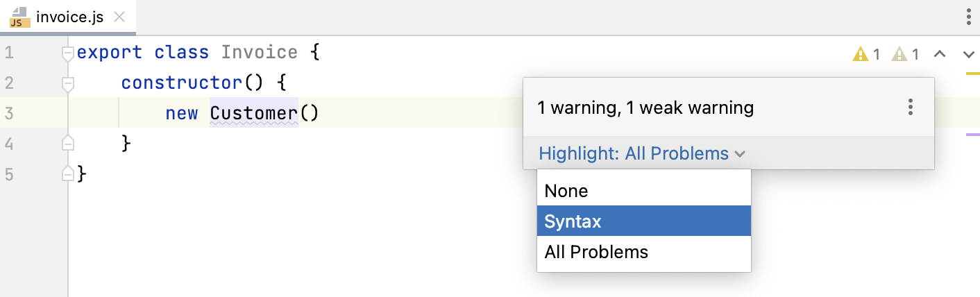Click the JS file icon on the invoice.js tab
Image resolution: width=980 pixels, height=297 pixels.
(19, 17)
